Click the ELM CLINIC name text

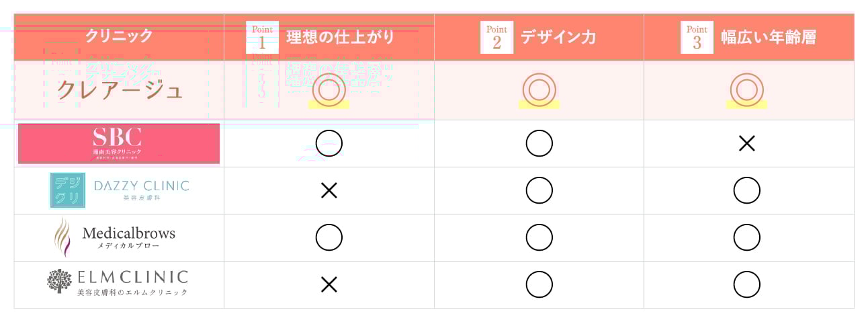(133, 277)
